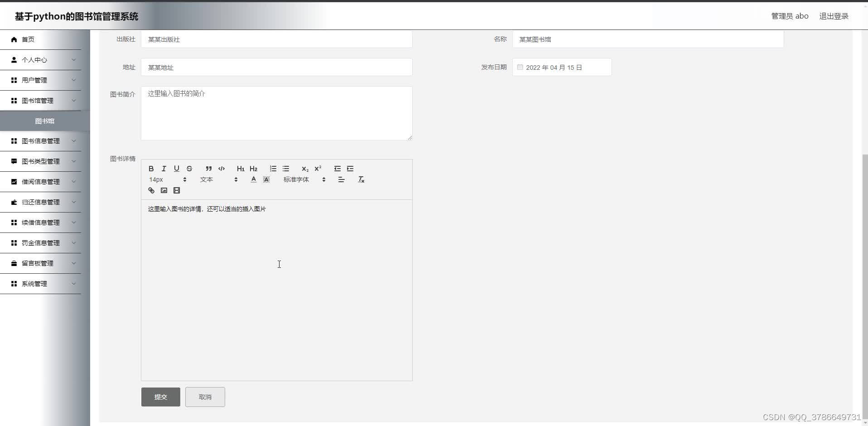Expand 用户管理 sidebar menu
Image resolution: width=868 pixels, height=426 pixels.
point(41,80)
